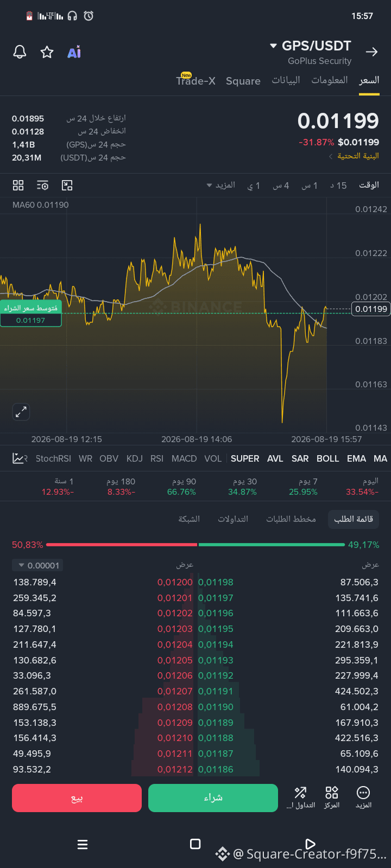
Task: Toggle AVL indicator
Action: (275, 458)
